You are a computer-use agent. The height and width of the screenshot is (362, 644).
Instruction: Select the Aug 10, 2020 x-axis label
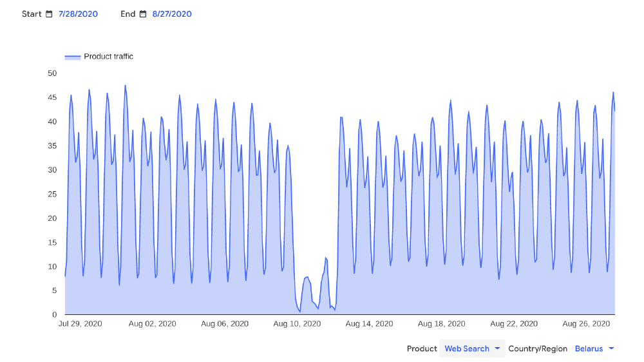297,324
